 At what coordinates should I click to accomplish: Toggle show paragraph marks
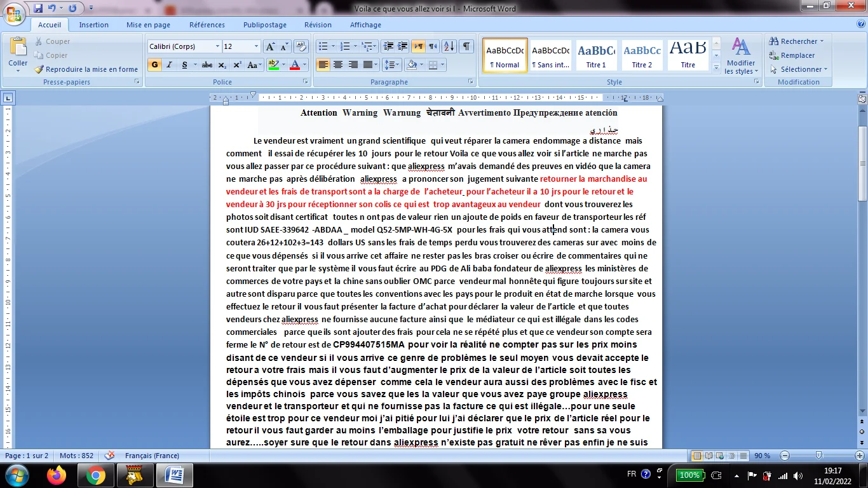coord(467,46)
